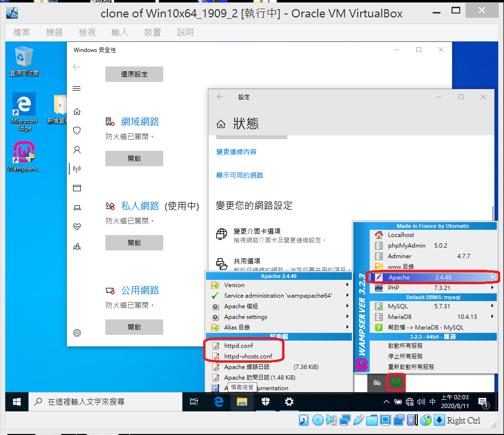
Task: Open 輸入 menu in VirtualBox
Action: (120, 32)
